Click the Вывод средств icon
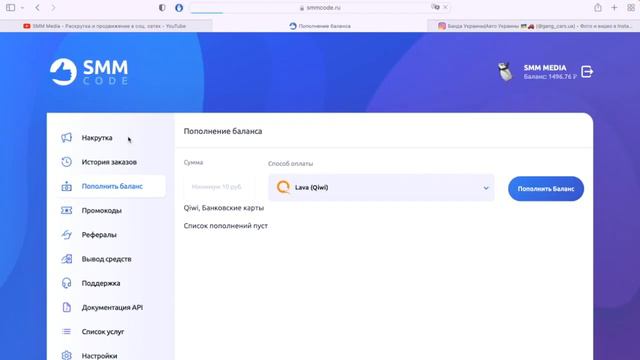This screenshot has width=640, height=360. click(67, 259)
